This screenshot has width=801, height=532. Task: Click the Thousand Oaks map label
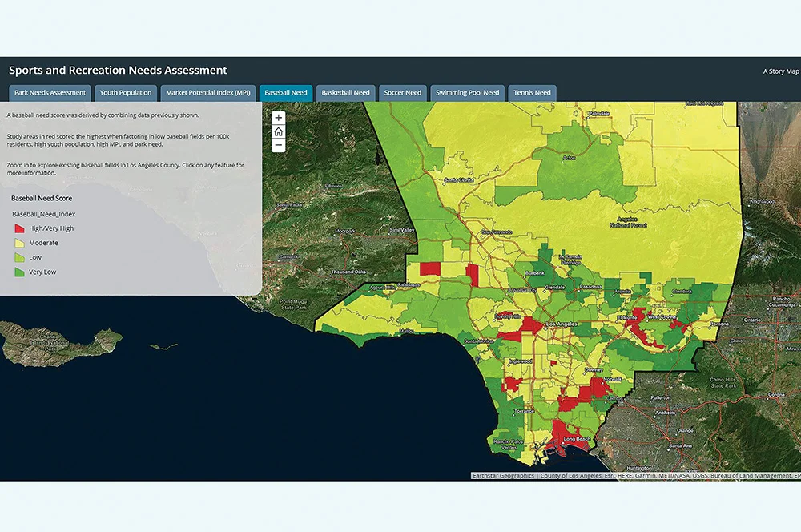pyautogui.click(x=348, y=272)
